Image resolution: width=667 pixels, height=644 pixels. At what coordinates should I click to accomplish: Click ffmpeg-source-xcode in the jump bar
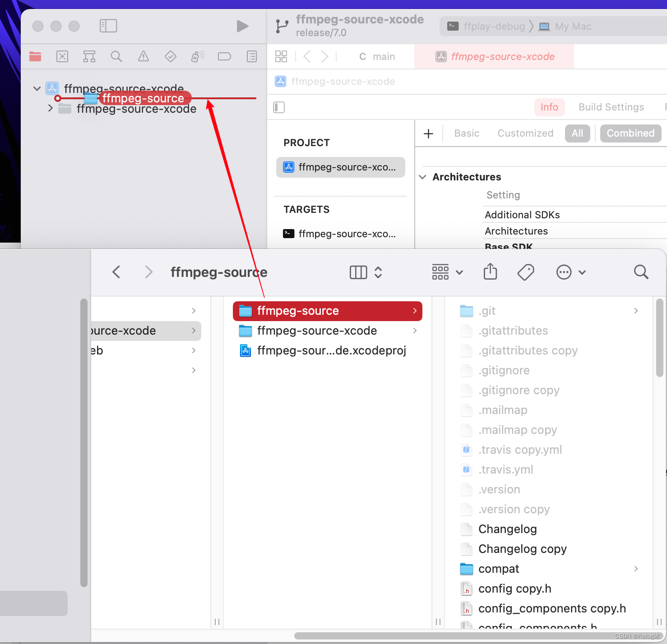coord(335,81)
